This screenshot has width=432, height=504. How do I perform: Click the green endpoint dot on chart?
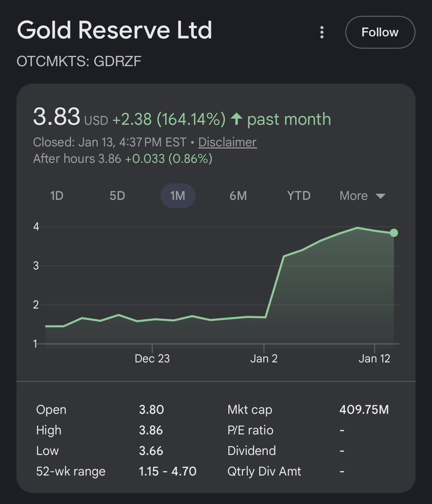[394, 233]
